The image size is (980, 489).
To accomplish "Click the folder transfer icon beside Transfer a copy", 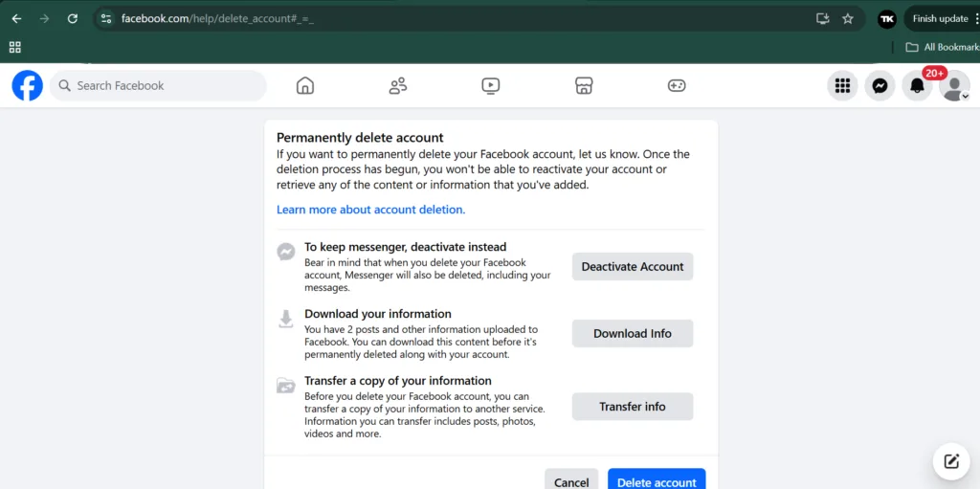I will (x=285, y=386).
